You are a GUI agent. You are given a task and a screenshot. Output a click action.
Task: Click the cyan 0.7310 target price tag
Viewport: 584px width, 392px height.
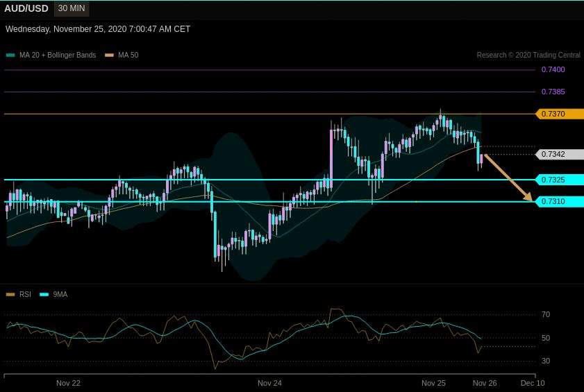tap(560, 201)
